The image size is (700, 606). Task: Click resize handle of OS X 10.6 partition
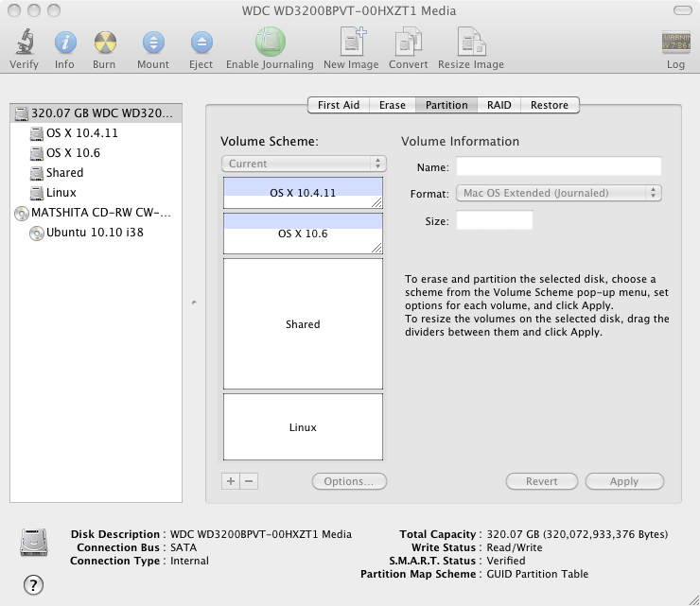coord(376,248)
